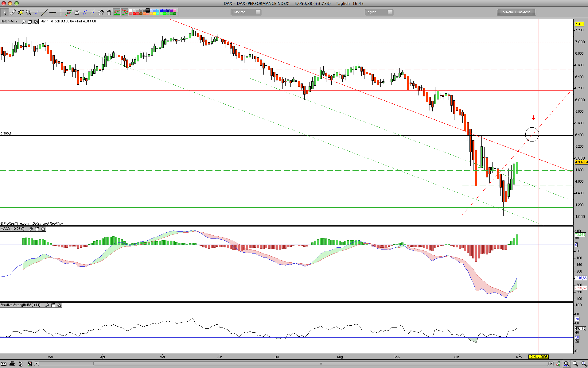Click the Heikin-Ashi panel label
Image resolution: width=588 pixels, height=368 pixels.
[x=9, y=21]
